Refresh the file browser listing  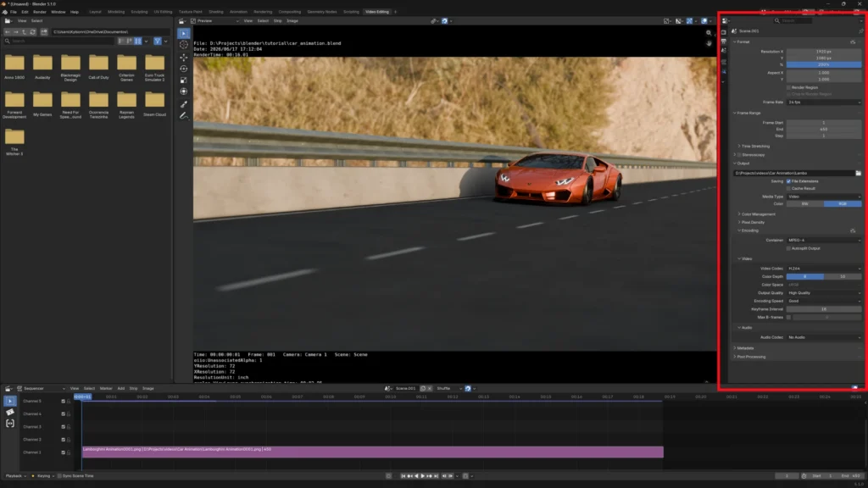click(33, 32)
